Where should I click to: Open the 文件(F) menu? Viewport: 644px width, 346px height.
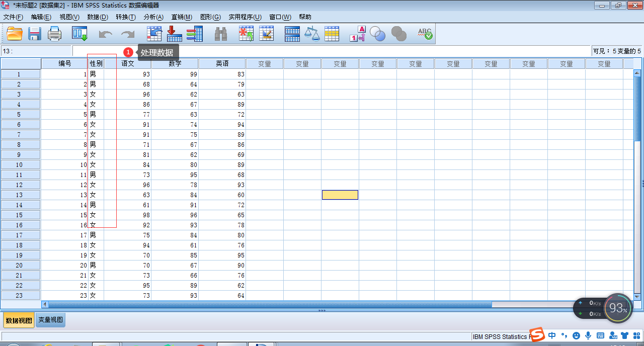13,17
